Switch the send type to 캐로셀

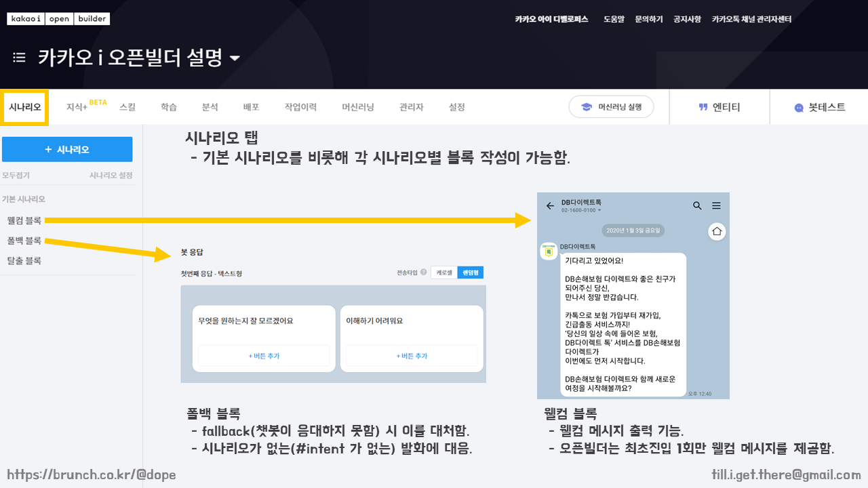tap(444, 272)
